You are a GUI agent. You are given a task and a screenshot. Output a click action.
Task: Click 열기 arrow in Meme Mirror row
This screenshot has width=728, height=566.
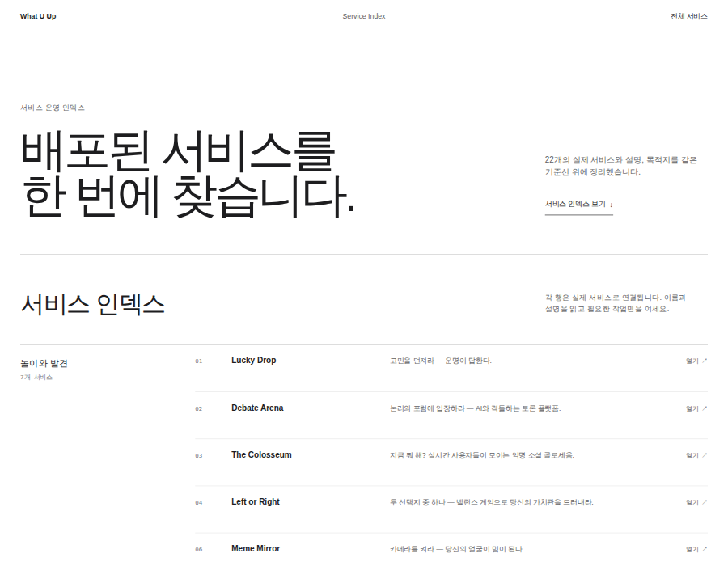pos(696,549)
